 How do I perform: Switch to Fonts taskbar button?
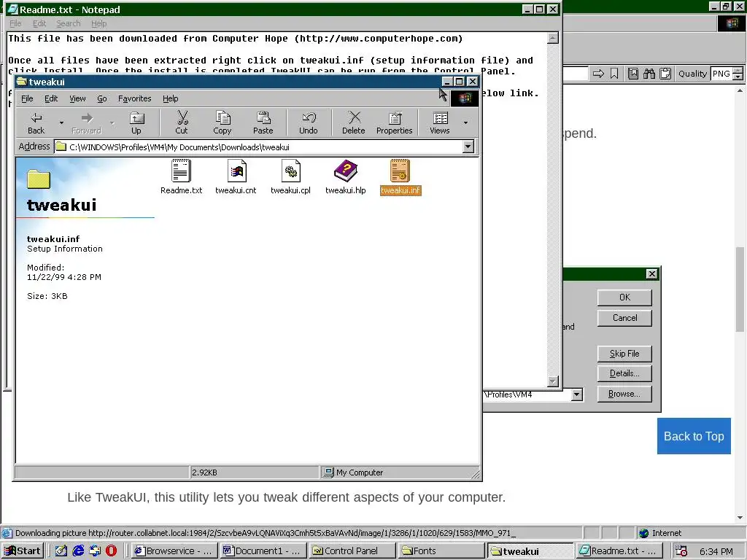(x=441, y=551)
